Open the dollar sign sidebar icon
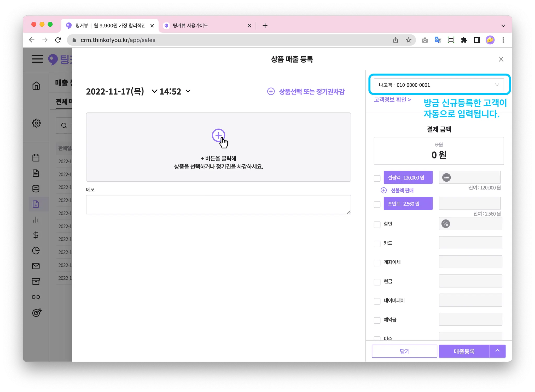The image size is (535, 392). (x=36, y=235)
